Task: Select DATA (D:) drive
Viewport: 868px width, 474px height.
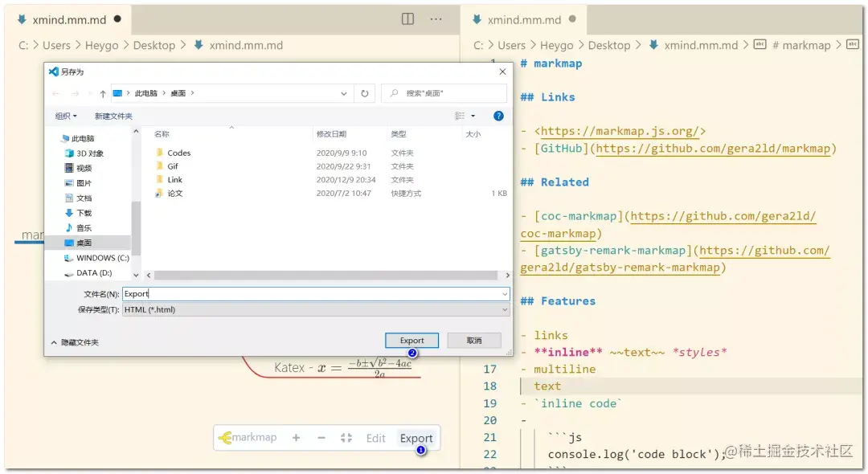Action: coord(88,272)
